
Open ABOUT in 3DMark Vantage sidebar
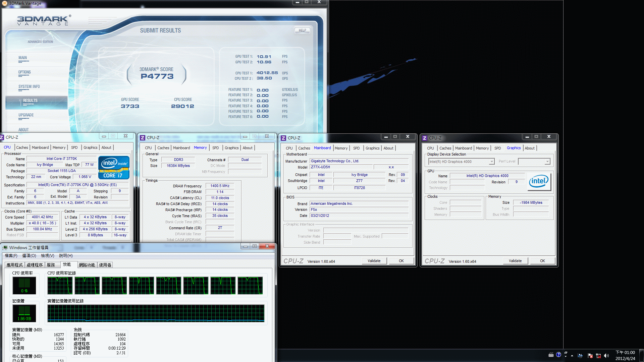tap(23, 129)
